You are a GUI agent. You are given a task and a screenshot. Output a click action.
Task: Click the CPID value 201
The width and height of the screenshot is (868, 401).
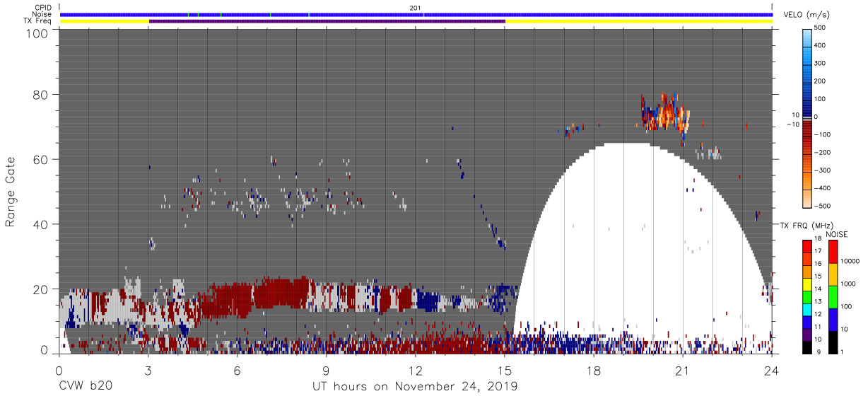coord(415,7)
